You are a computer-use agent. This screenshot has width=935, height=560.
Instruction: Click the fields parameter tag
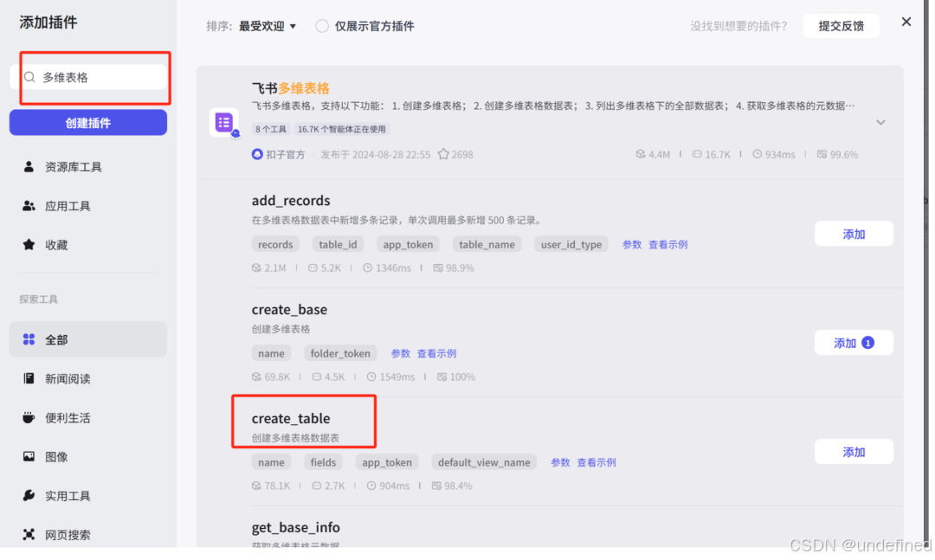pyautogui.click(x=323, y=462)
